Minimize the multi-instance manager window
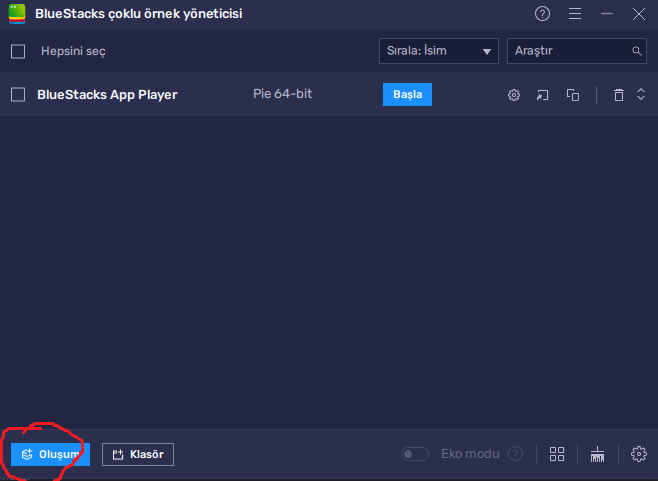Image resolution: width=658 pixels, height=481 pixels. point(607,14)
